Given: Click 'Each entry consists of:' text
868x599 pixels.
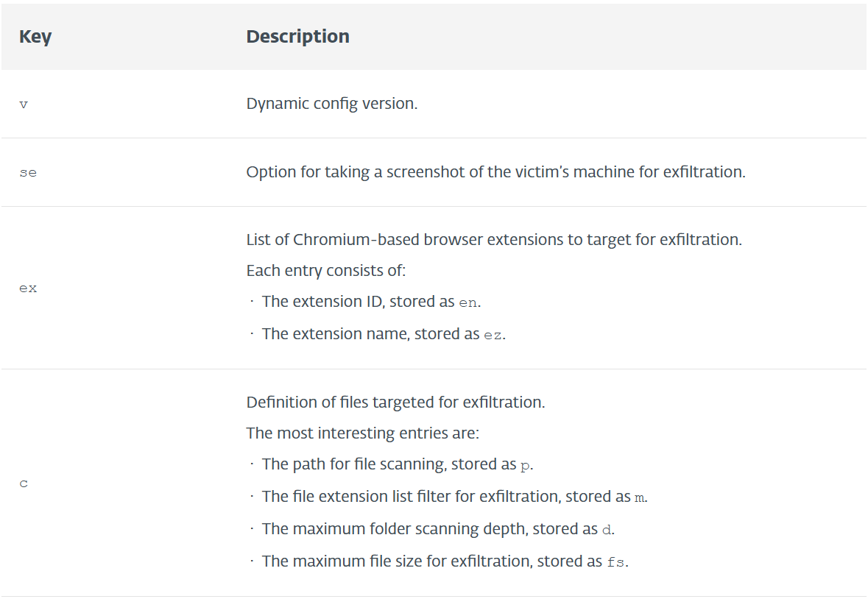Looking at the screenshot, I should 325,271.
